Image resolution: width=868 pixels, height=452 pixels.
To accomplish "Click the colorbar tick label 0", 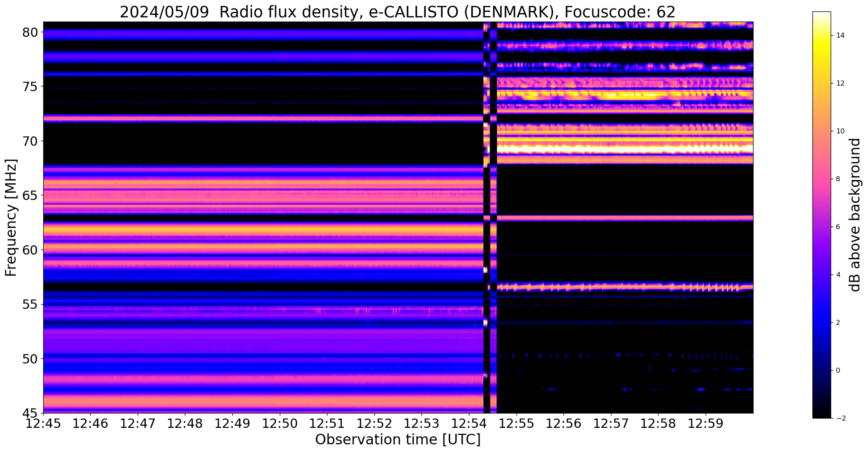I will point(837,371).
